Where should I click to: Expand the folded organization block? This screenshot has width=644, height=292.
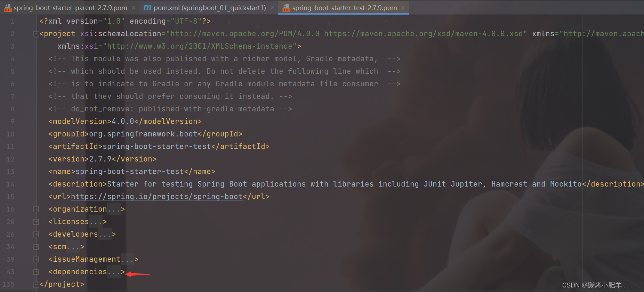36,209
